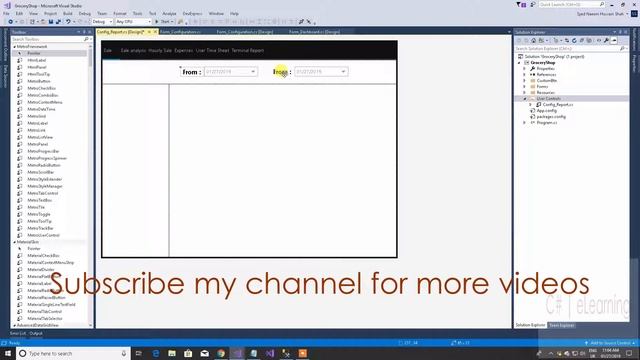This screenshot has width=640, height=360.
Task: Select MetroTrackBar in the Toolbox
Action: pos(40,228)
